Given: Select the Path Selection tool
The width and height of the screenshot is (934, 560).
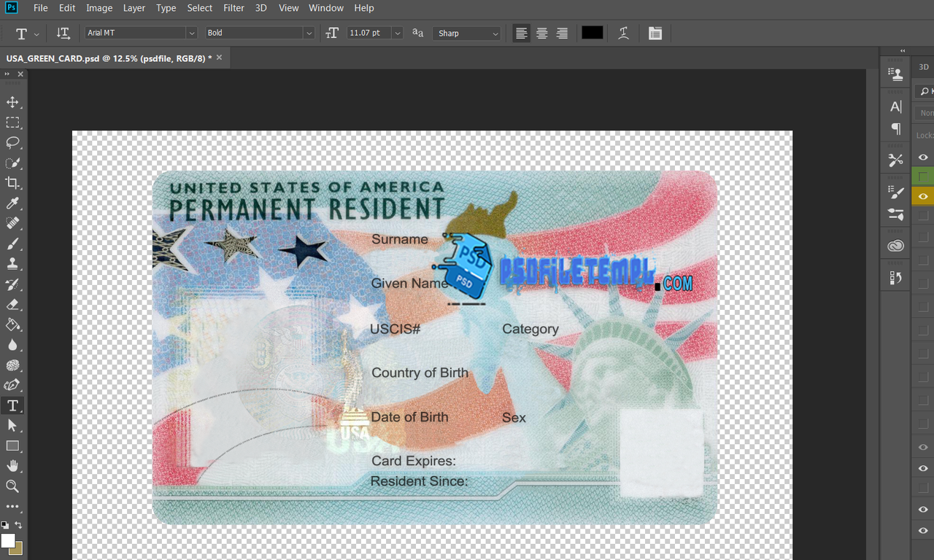Looking at the screenshot, I should (12, 425).
